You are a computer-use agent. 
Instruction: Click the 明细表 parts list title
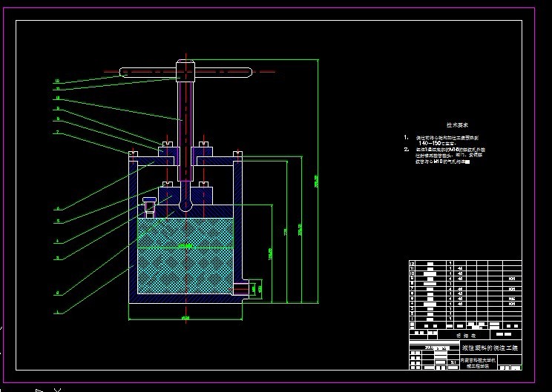pos(466,336)
